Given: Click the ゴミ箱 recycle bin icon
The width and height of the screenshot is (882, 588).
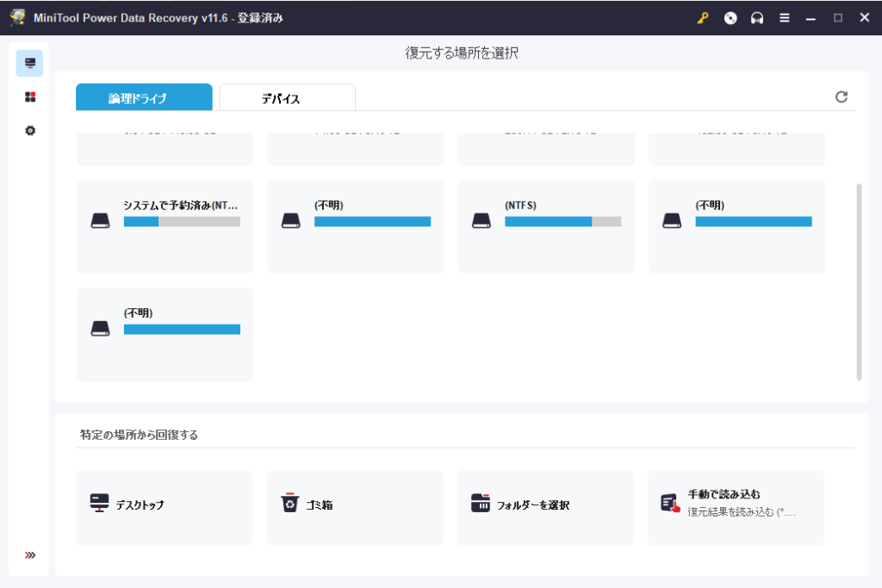Looking at the screenshot, I should tap(290, 503).
